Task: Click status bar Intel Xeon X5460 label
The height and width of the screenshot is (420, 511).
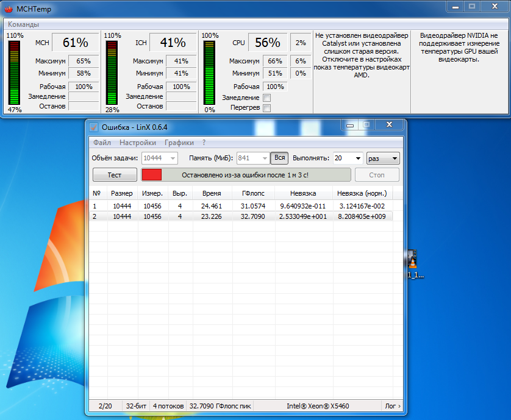Action: coord(318,406)
